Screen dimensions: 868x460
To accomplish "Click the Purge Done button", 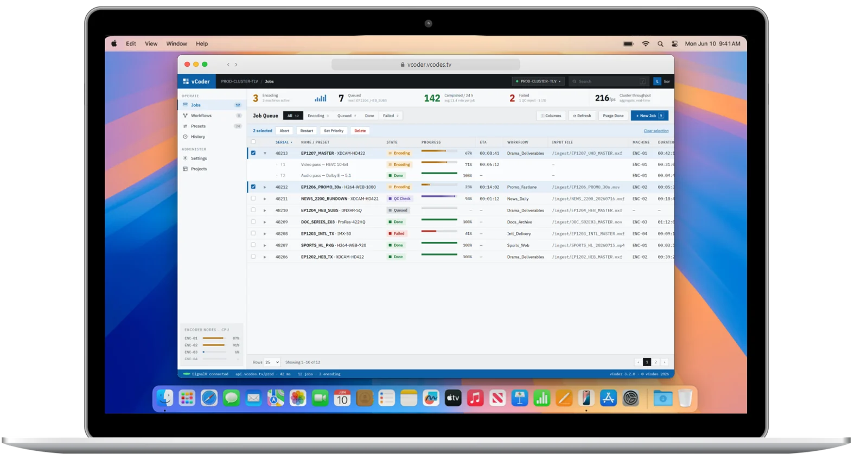I will [613, 116].
